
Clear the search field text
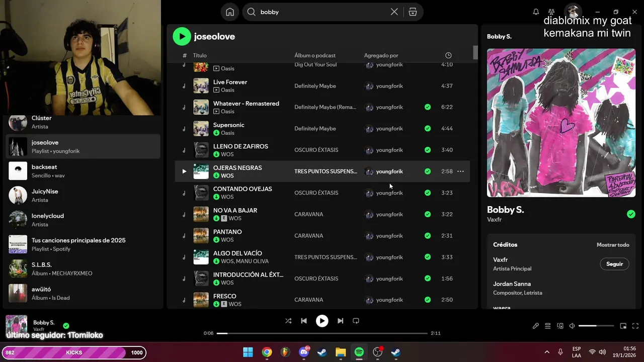(394, 12)
